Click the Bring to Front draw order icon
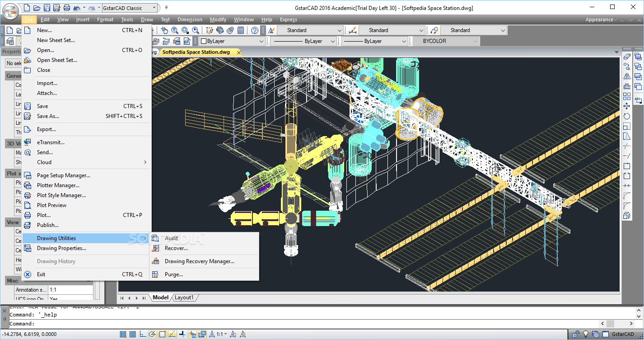Viewport: 644px width, 340px height. point(638,57)
